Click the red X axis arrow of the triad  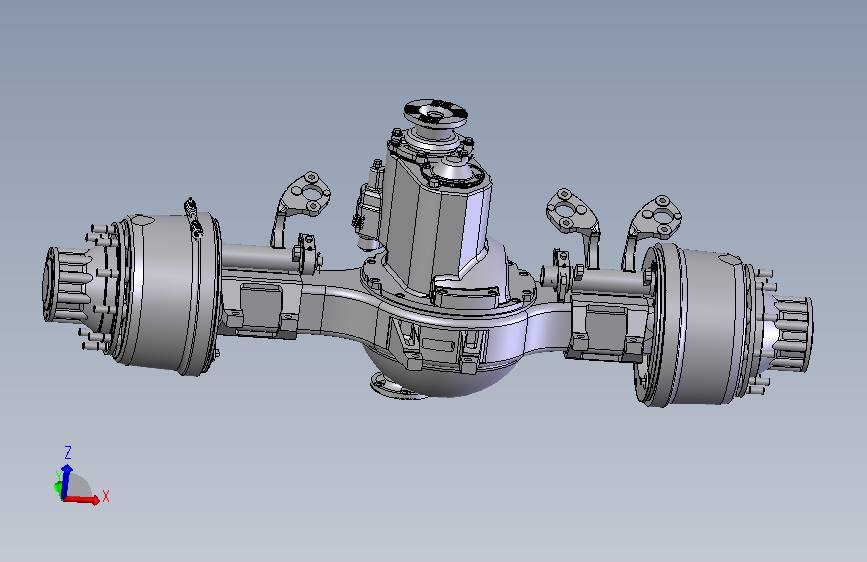click(82, 499)
